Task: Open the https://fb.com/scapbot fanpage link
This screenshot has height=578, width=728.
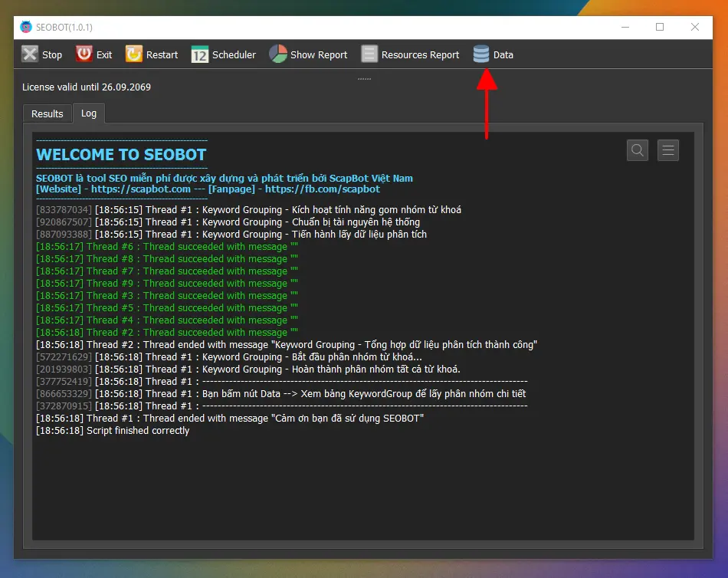Action: tap(322, 189)
